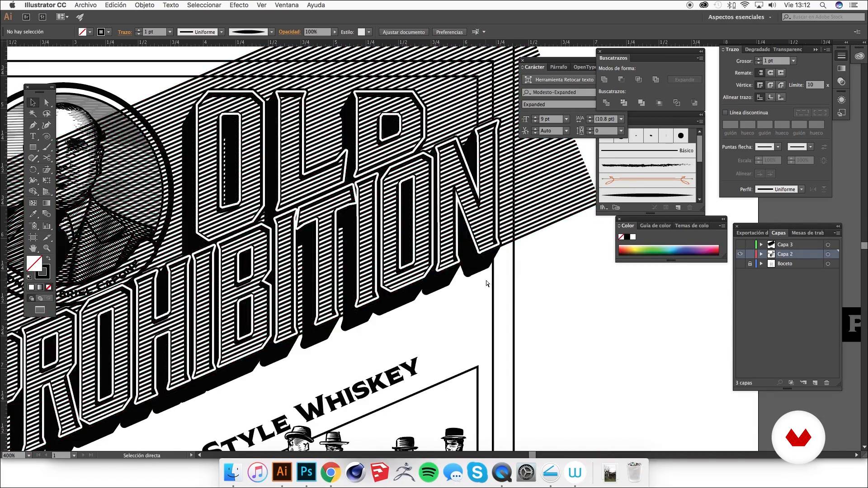Click the Límite value field

(x=815, y=85)
